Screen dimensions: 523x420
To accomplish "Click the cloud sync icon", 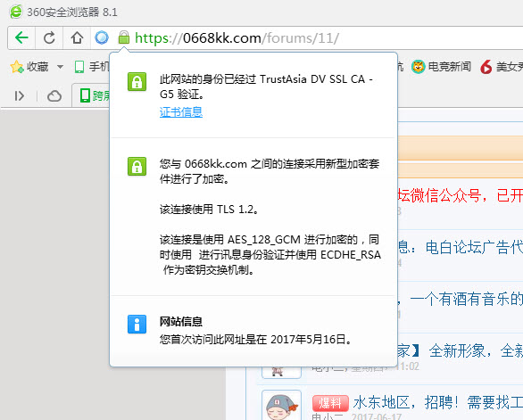I will tap(54, 96).
